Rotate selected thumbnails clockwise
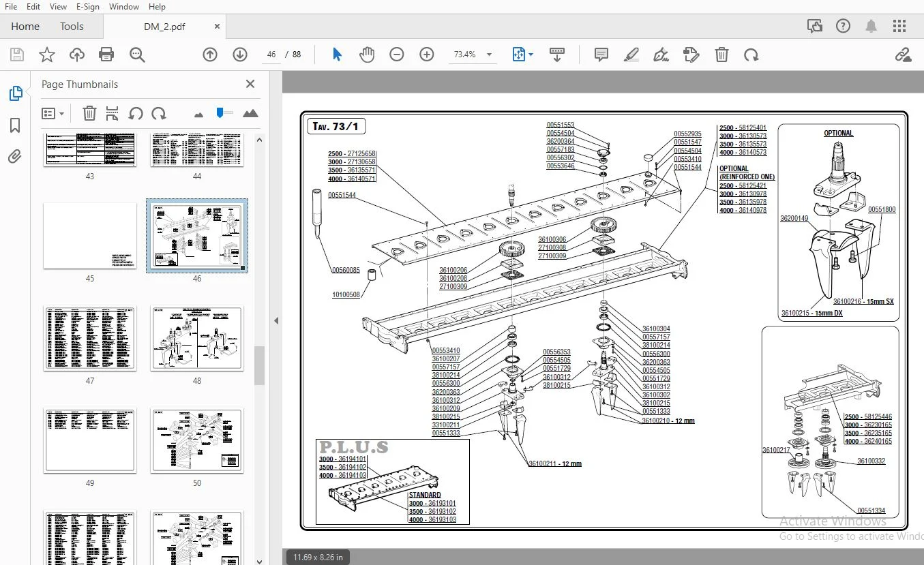 (x=159, y=113)
